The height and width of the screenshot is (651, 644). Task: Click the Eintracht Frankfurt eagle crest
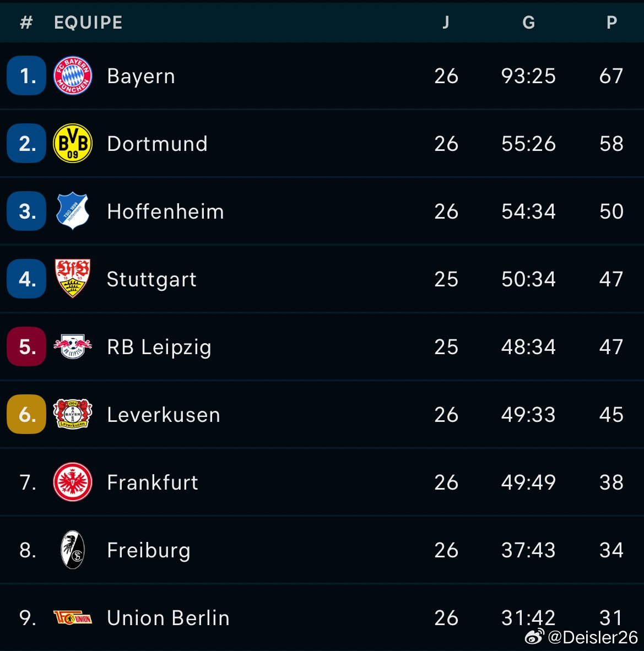pyautogui.click(x=73, y=482)
